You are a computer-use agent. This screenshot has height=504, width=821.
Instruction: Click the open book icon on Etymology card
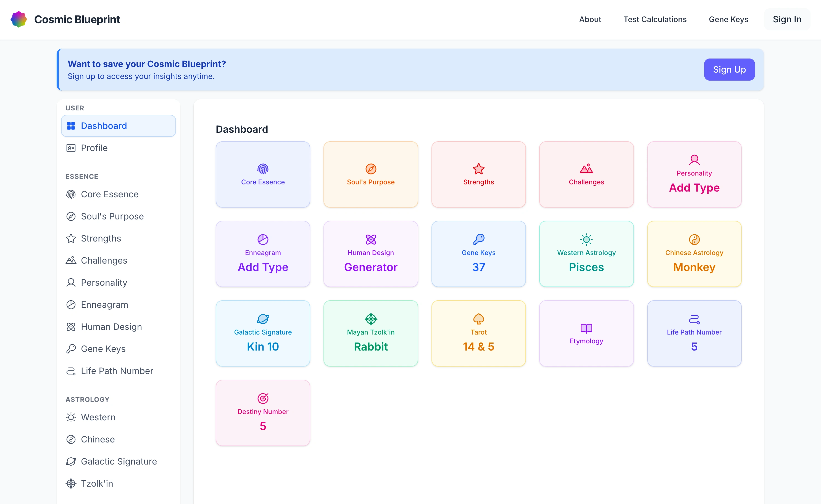tap(586, 328)
